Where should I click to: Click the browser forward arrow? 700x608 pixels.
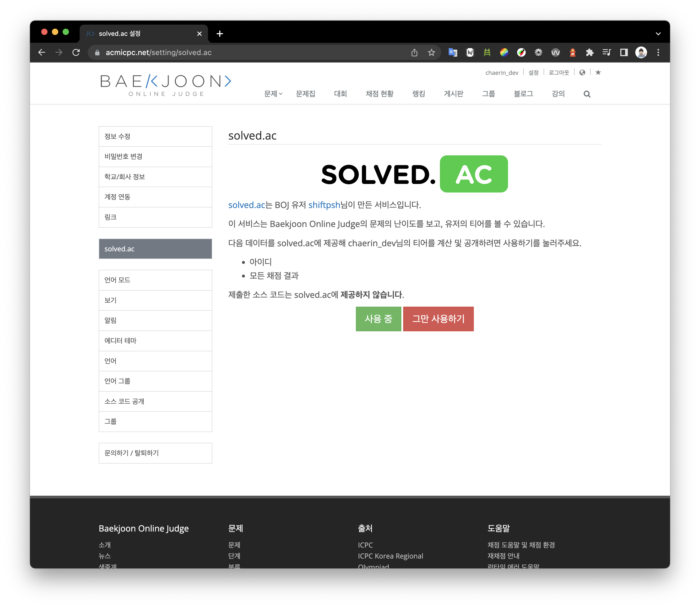pyautogui.click(x=59, y=52)
